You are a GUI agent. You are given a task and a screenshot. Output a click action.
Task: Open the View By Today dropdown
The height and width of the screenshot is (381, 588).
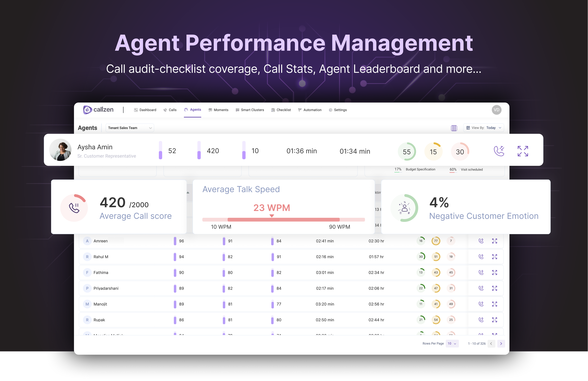(484, 128)
